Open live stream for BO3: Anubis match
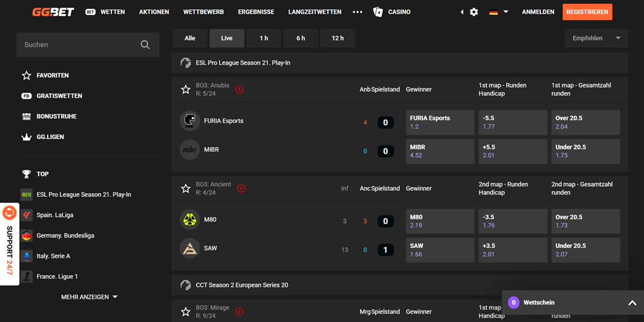 (240, 90)
